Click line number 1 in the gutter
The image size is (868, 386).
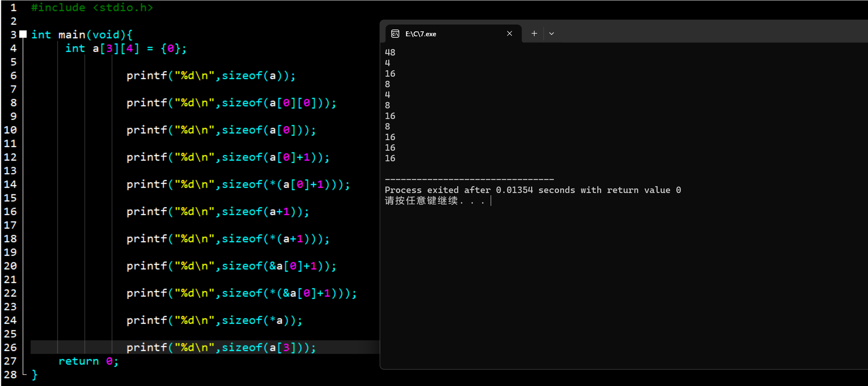click(13, 8)
